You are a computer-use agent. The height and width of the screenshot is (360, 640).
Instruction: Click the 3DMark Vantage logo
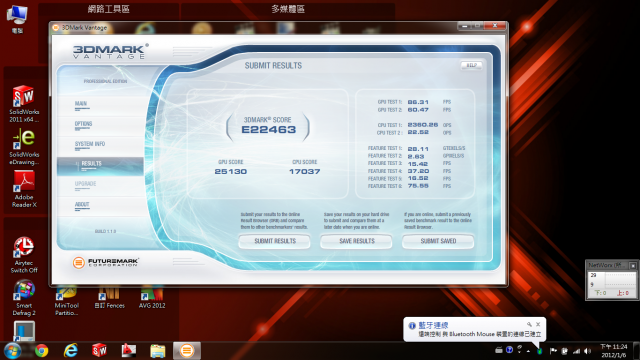click(110, 51)
